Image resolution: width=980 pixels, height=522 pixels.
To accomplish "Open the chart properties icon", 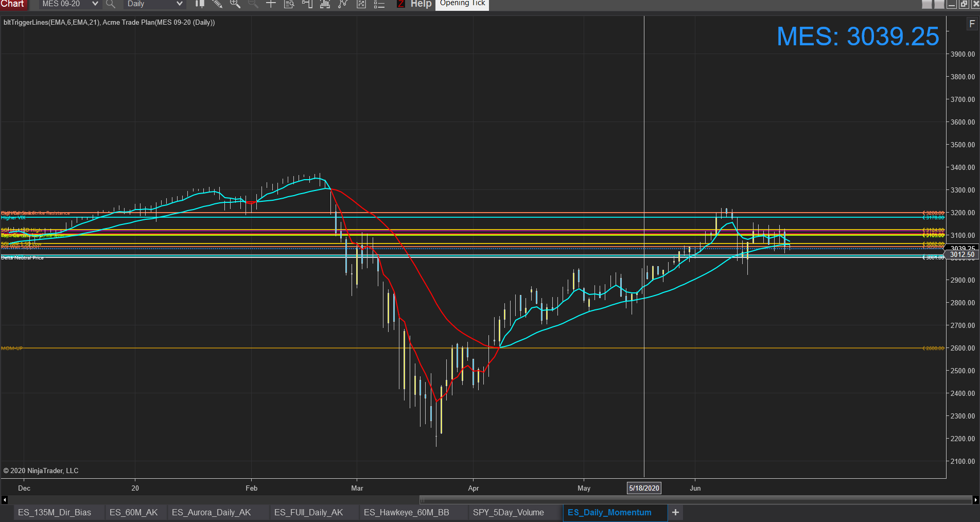I will point(361,4).
